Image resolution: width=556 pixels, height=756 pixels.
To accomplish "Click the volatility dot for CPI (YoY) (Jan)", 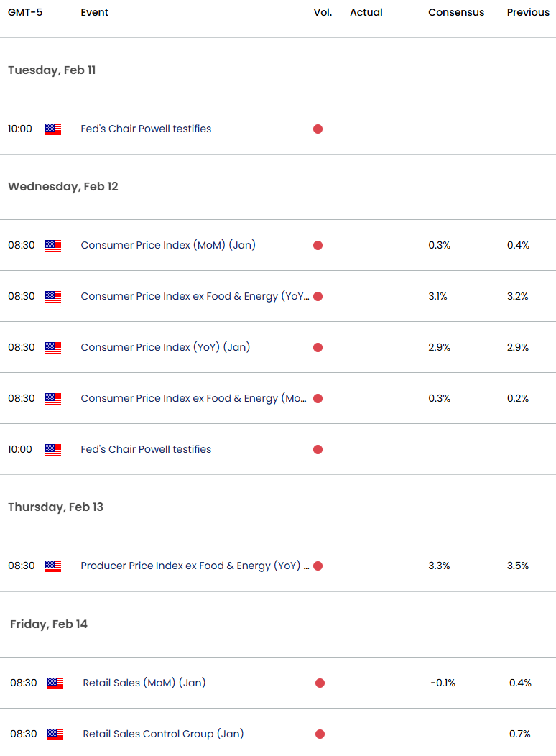I will (318, 347).
